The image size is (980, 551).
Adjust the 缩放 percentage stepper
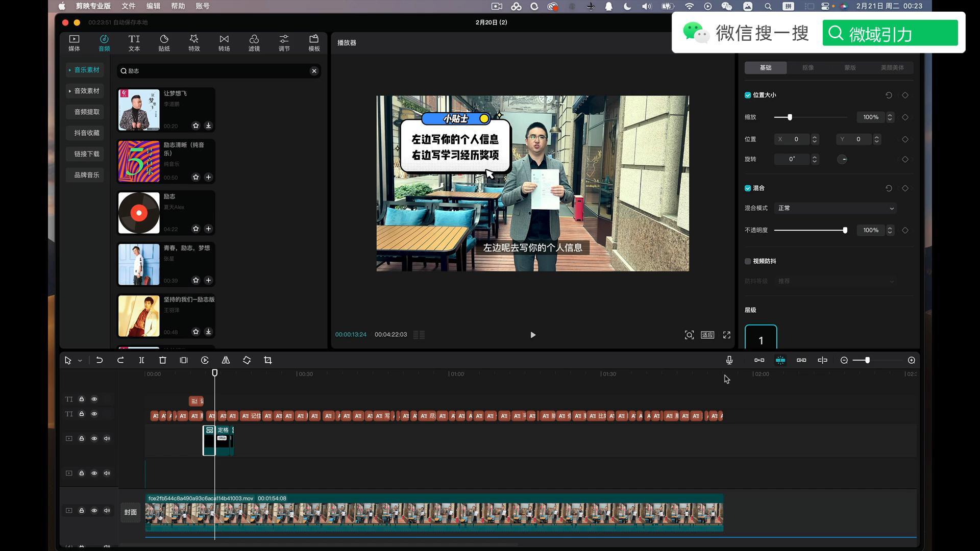(x=890, y=117)
